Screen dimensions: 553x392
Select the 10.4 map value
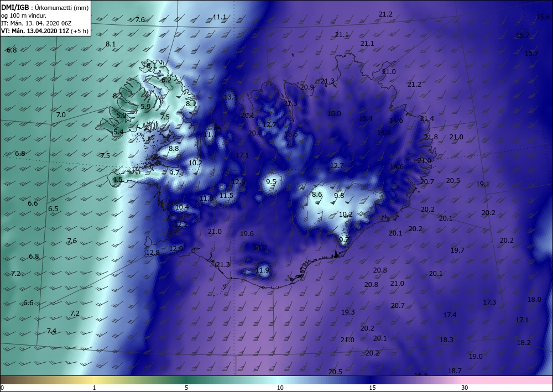click(182, 207)
